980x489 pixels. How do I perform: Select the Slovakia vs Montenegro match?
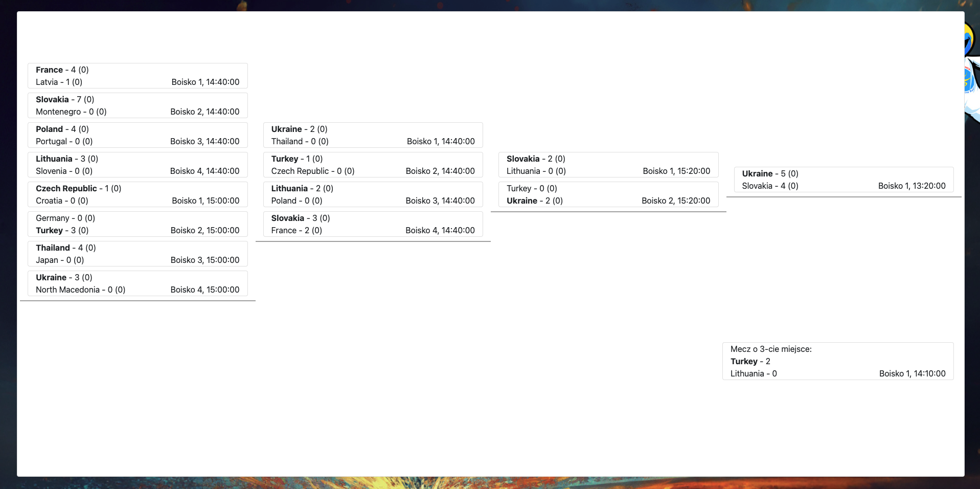137,105
